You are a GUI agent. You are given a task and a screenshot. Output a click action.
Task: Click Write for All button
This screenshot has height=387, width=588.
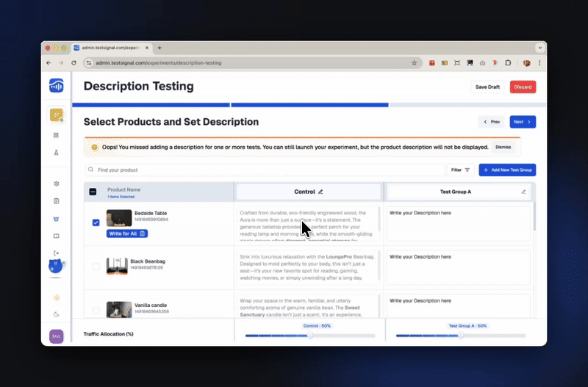pos(126,234)
